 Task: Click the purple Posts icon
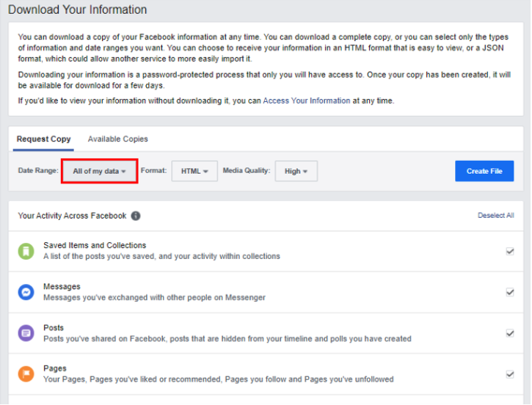pyautogui.click(x=26, y=333)
